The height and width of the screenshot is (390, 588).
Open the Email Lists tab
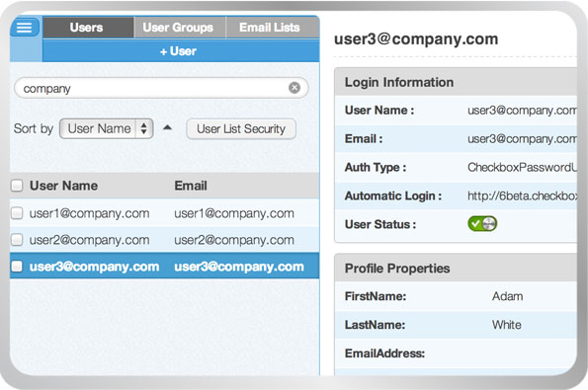point(272,28)
